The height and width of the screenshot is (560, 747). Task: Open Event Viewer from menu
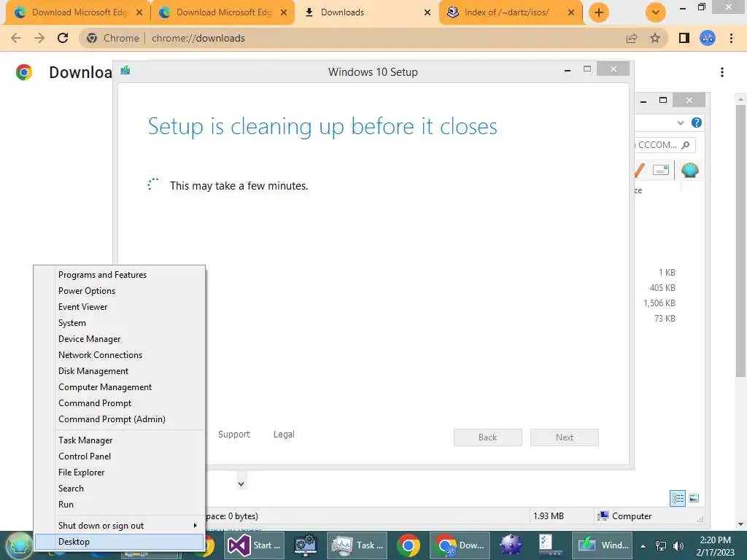pos(119,307)
